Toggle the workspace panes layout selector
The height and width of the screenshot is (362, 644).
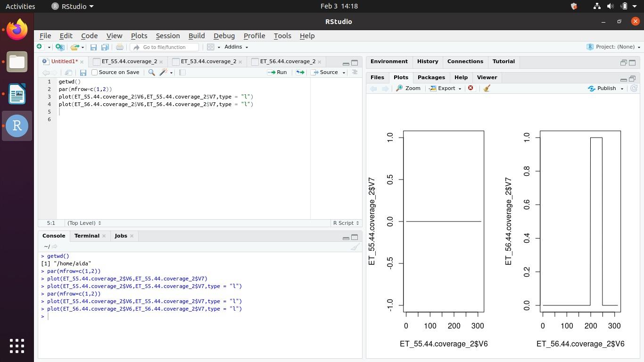[211, 47]
